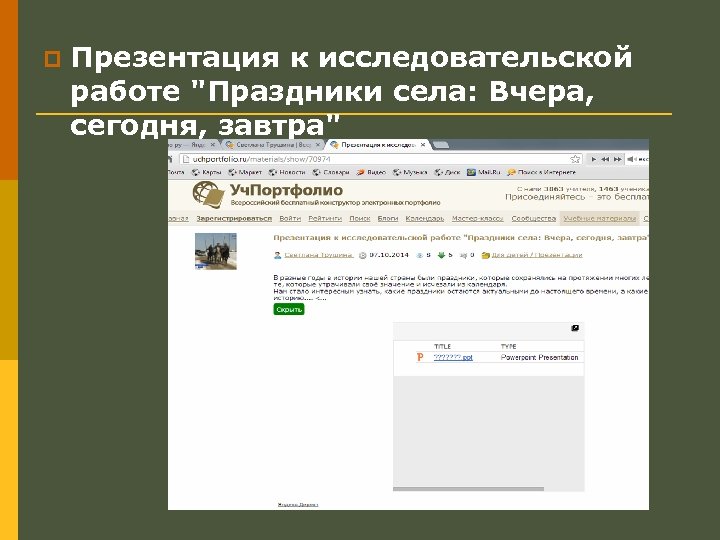Open the Словари bookmark
Screen dimensions: 720x540
pos(331,172)
